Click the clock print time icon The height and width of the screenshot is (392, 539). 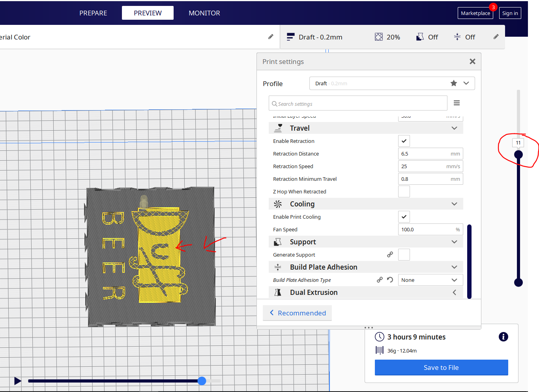(x=379, y=337)
